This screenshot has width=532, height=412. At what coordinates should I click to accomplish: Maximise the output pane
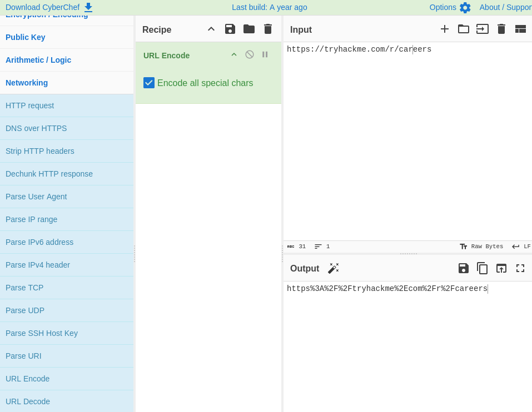point(520,268)
